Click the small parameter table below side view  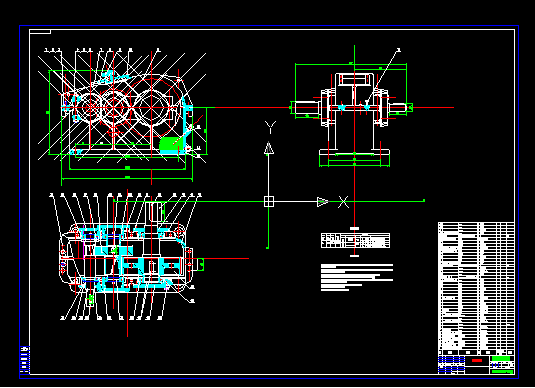[x=355, y=240]
